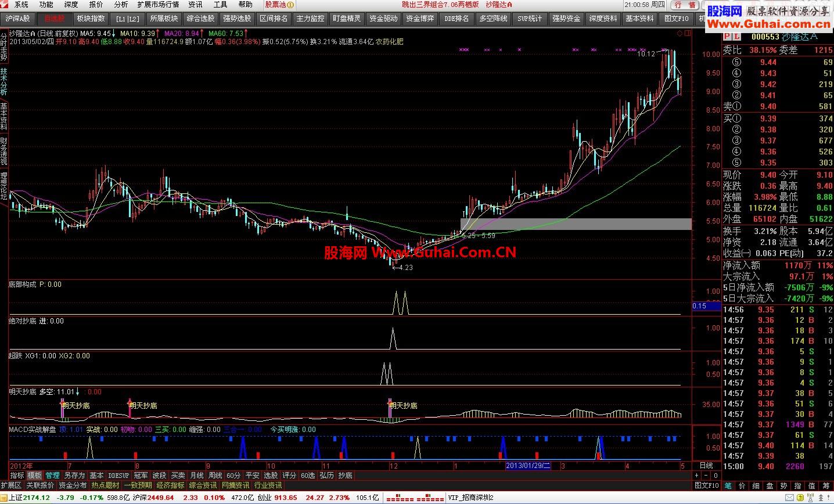
Task: Click the [L1|L2] toolbar button
Action: coord(127,19)
